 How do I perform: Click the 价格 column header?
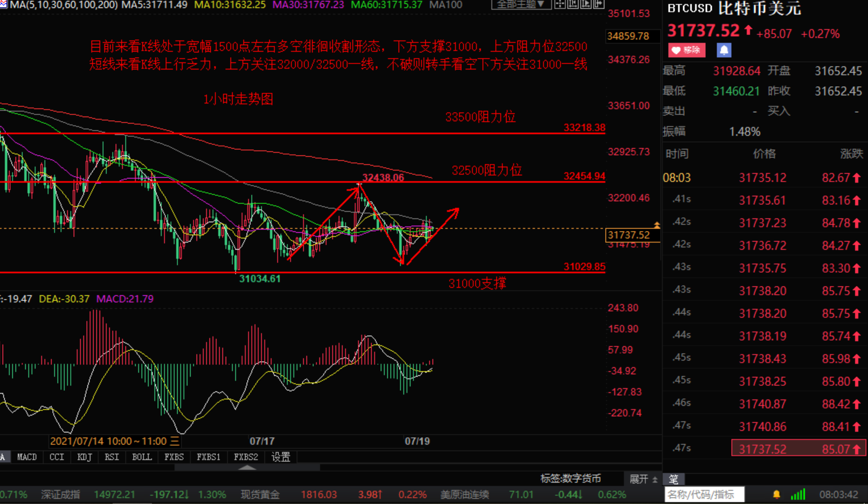tap(764, 154)
